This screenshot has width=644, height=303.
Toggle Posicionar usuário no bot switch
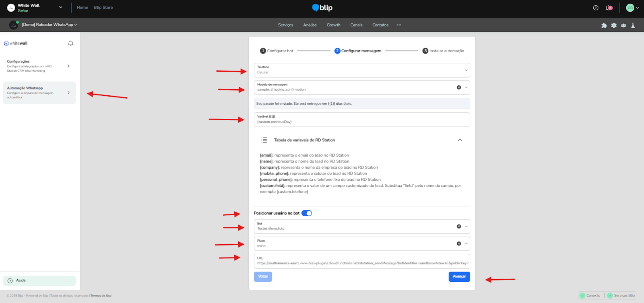pos(307,213)
